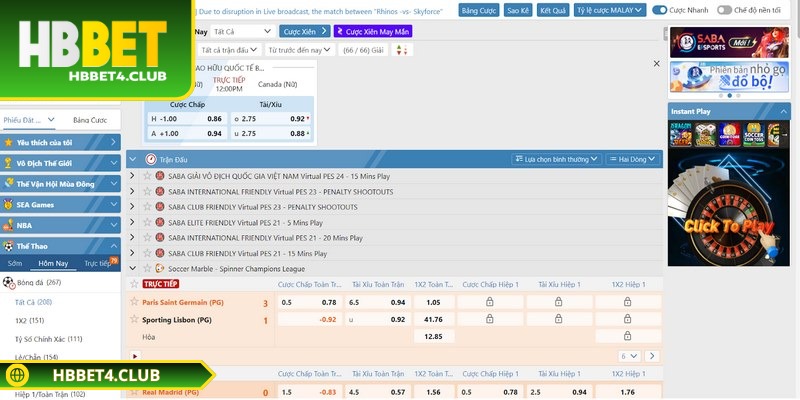Open Tất cả trận đấu dropdown
800x400 pixels.
(229, 50)
